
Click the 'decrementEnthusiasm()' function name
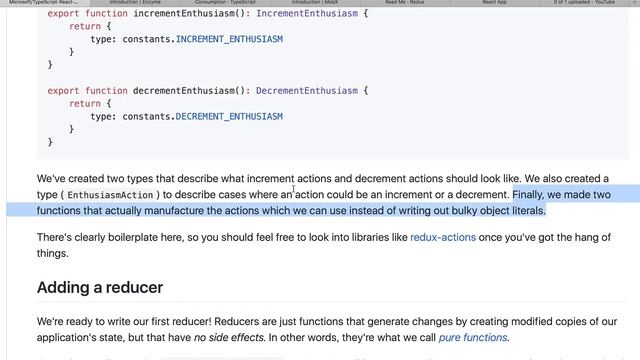point(189,91)
